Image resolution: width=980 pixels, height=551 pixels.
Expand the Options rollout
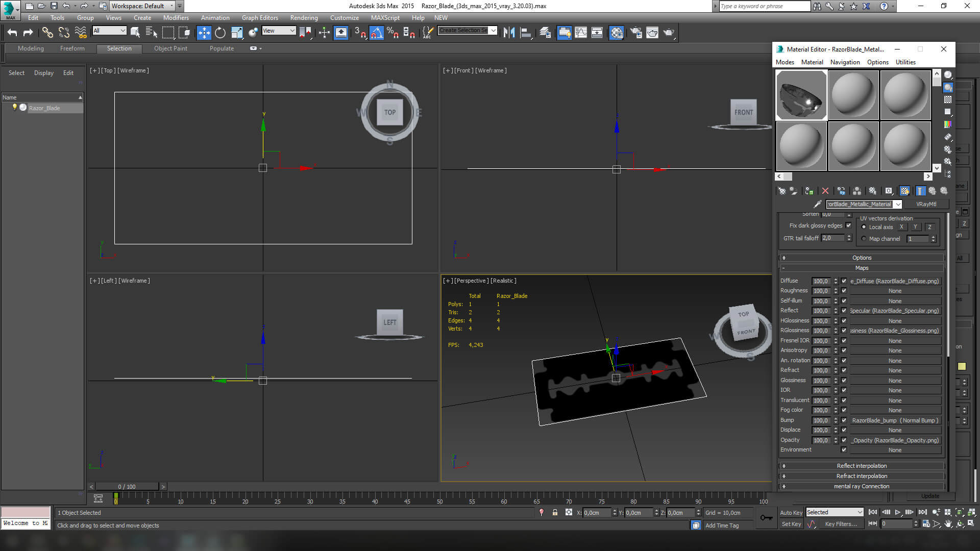point(862,258)
